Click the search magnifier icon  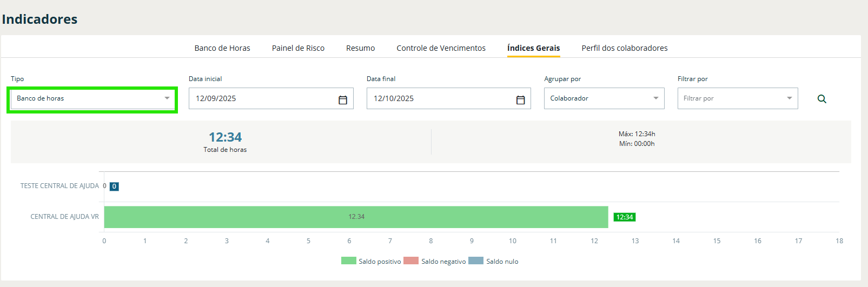point(821,99)
